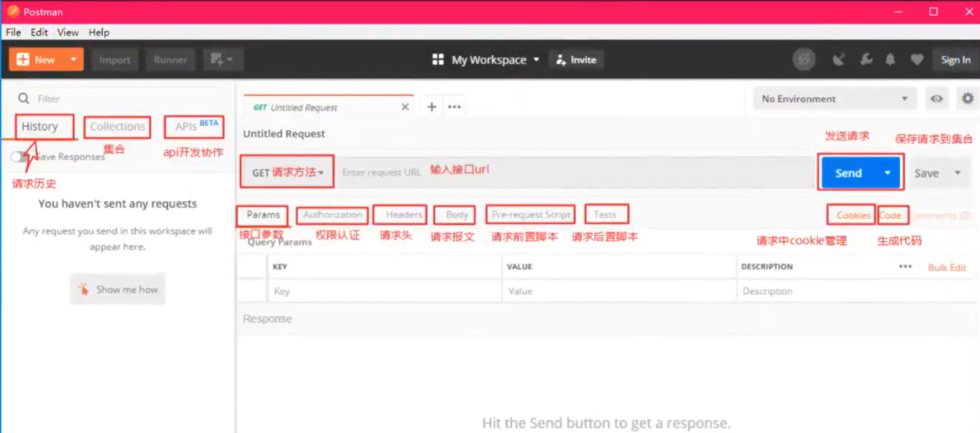Open the Params tab
Image resolution: width=980 pixels, height=433 pixels.
pos(263,215)
